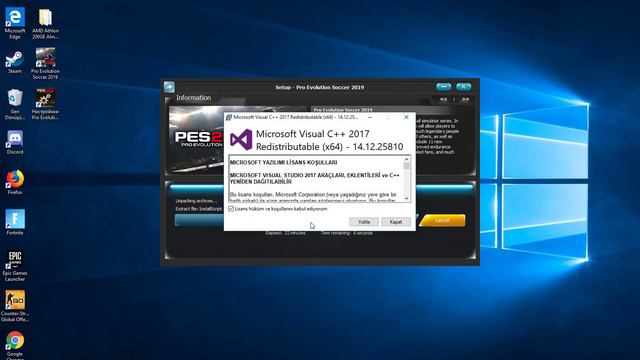Click the 'MICROSOFT YAZILIMI LİSANS KOŞULLARI' heading

pos(283,162)
